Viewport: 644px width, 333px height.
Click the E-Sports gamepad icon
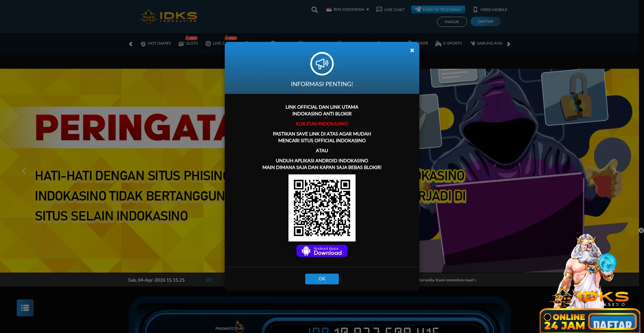point(438,43)
